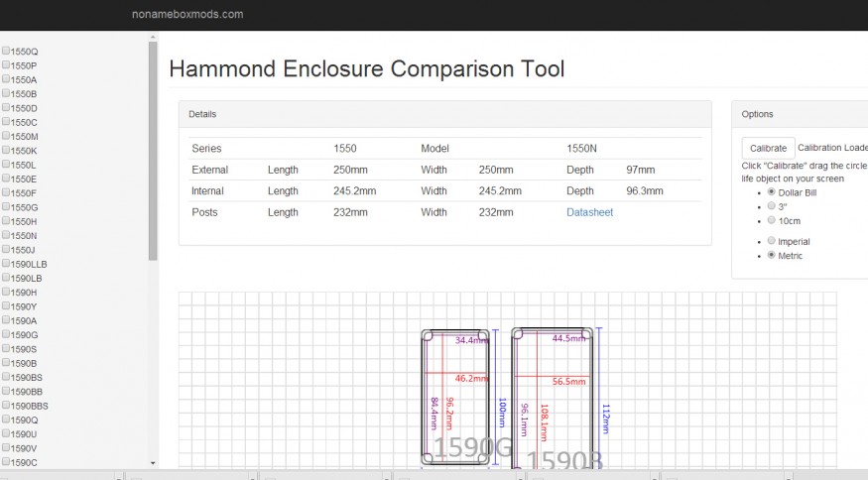
Task: Check the 1590BB box
Action: pos(6,391)
